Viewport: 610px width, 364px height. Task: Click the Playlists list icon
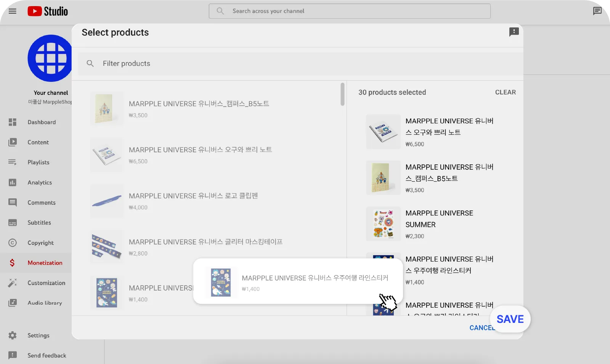pyautogui.click(x=13, y=162)
